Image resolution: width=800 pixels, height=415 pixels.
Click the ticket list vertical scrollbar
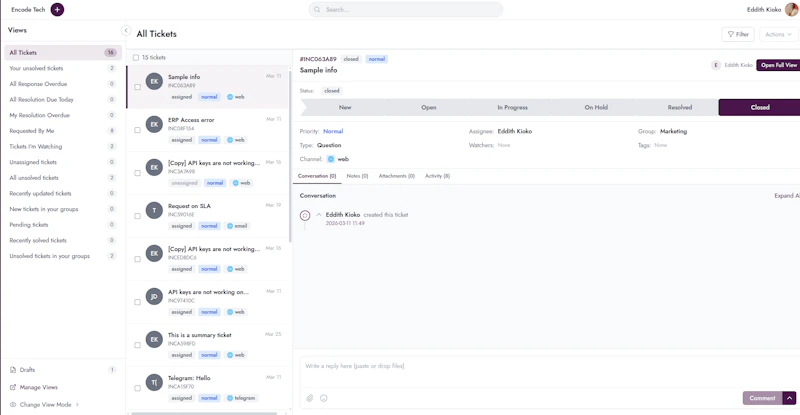pyautogui.click(x=290, y=156)
